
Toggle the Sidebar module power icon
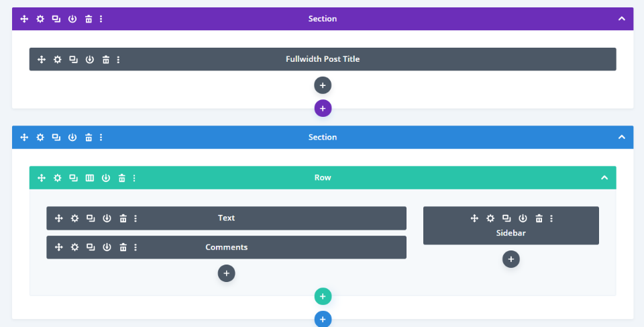(x=523, y=218)
